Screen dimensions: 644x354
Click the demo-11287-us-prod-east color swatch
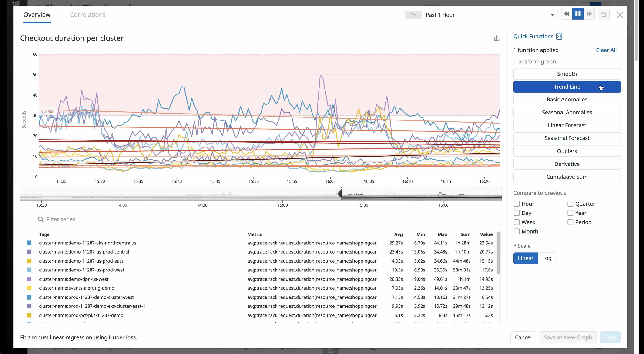29,261
